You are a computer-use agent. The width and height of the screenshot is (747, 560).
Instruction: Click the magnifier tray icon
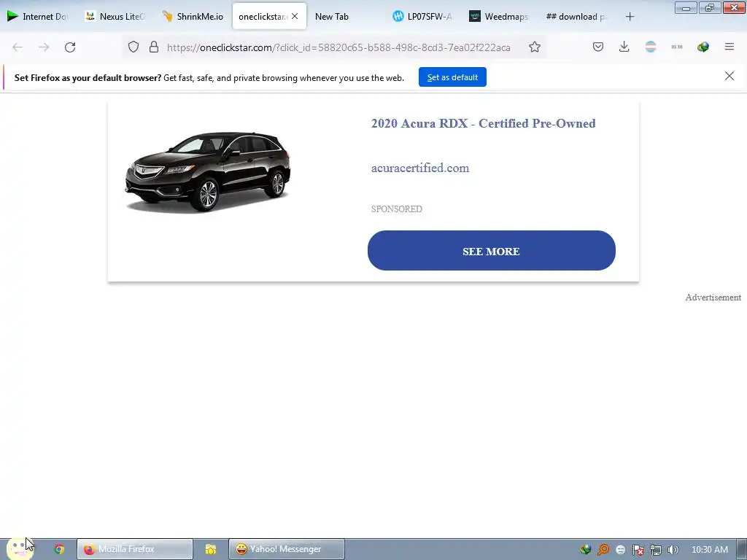pyautogui.click(x=603, y=550)
